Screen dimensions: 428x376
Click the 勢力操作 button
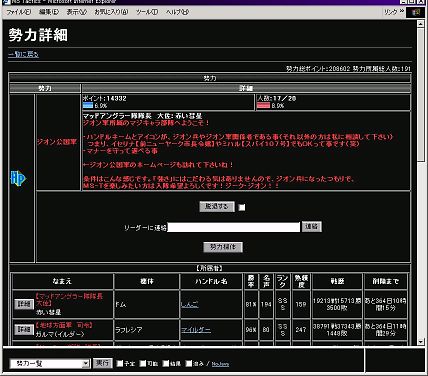tap(223, 247)
